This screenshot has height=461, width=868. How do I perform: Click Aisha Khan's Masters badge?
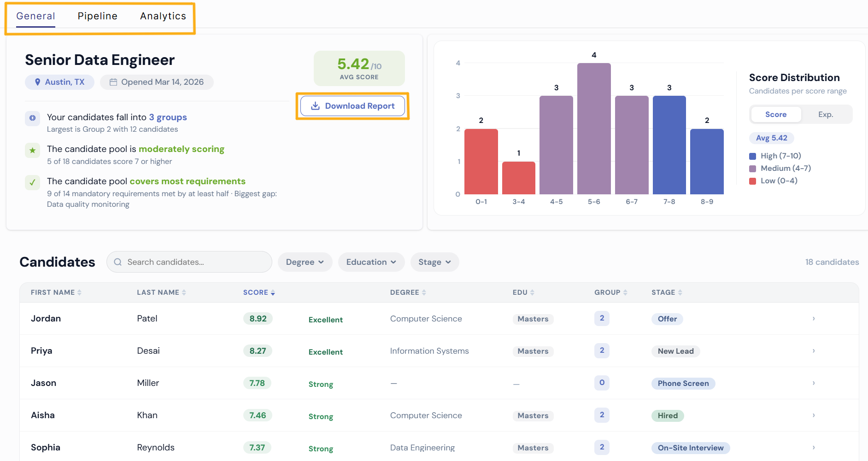pos(533,416)
